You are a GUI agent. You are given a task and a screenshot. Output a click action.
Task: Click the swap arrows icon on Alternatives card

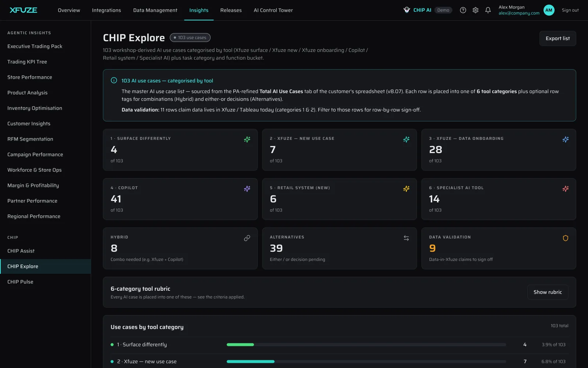(x=406, y=238)
